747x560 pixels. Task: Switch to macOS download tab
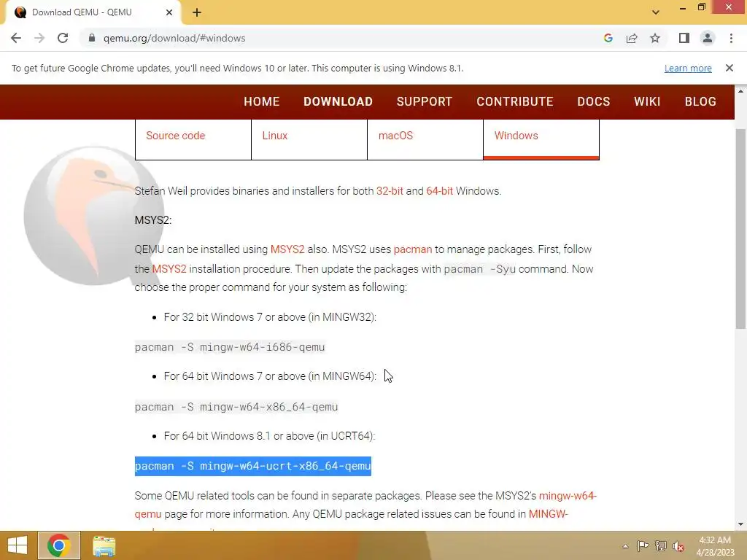coord(425,139)
